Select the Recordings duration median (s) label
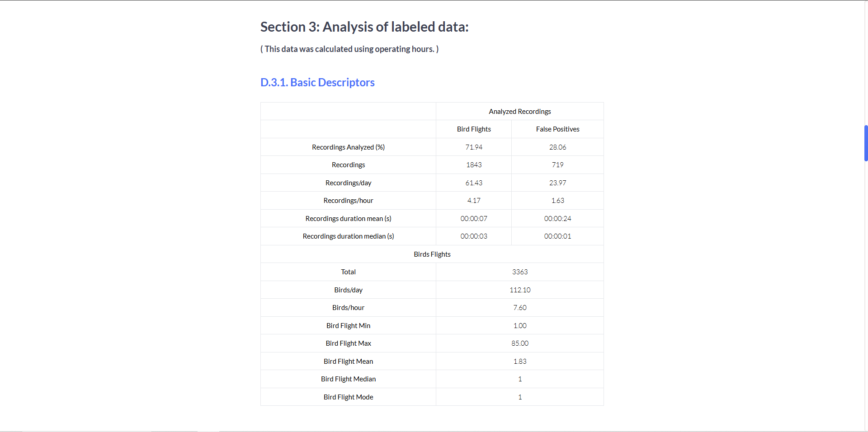868x432 pixels. 348,236
